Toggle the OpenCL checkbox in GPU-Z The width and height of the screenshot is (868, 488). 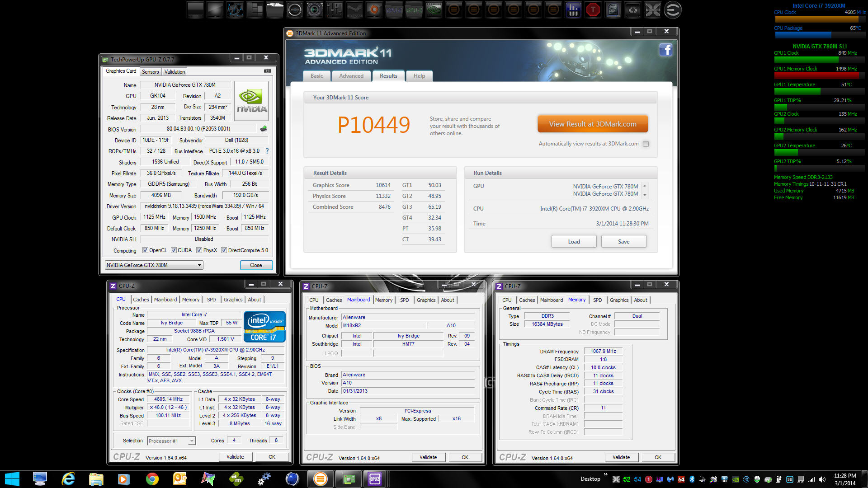[x=145, y=250]
